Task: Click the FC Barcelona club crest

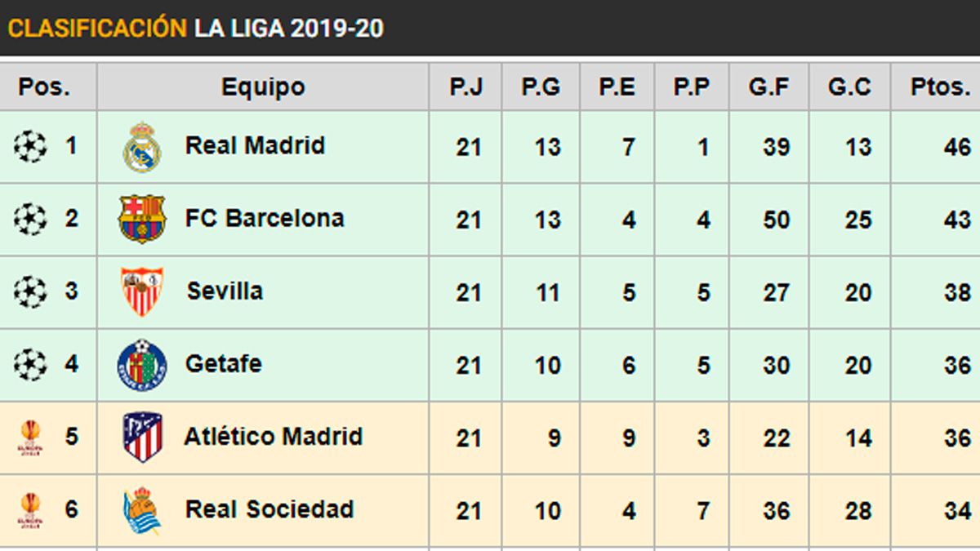Action: click(142, 219)
